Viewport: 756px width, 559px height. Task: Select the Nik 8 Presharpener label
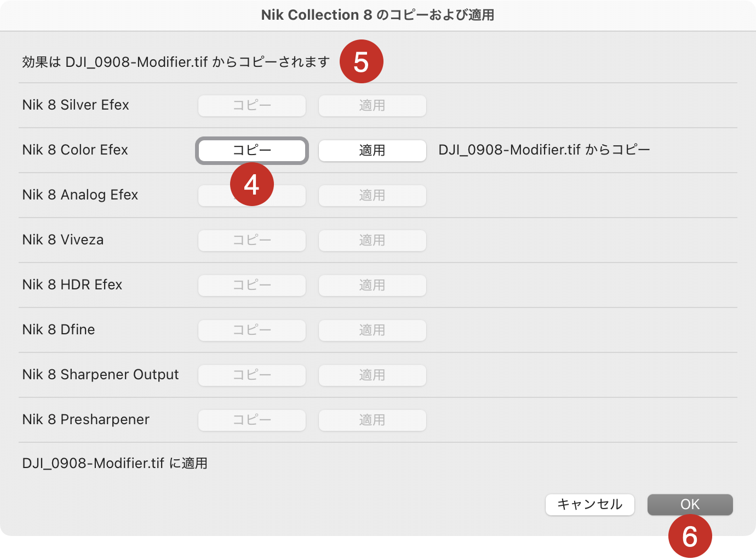tap(86, 419)
